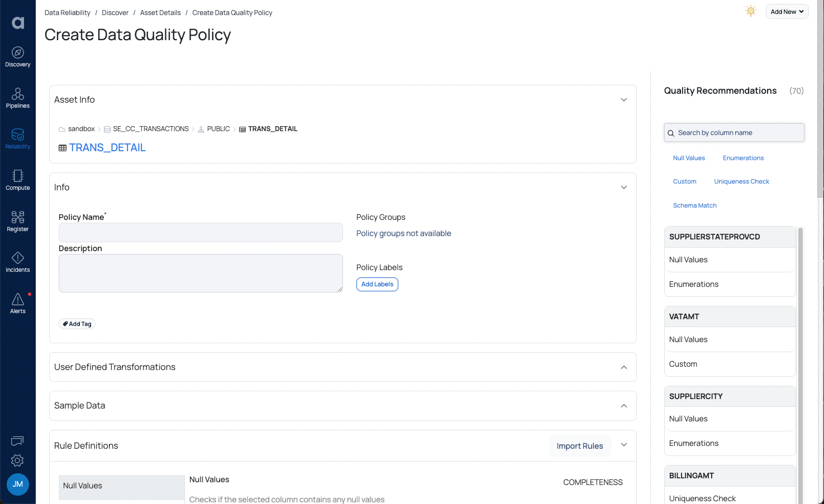Type in the search by column name field

(733, 132)
